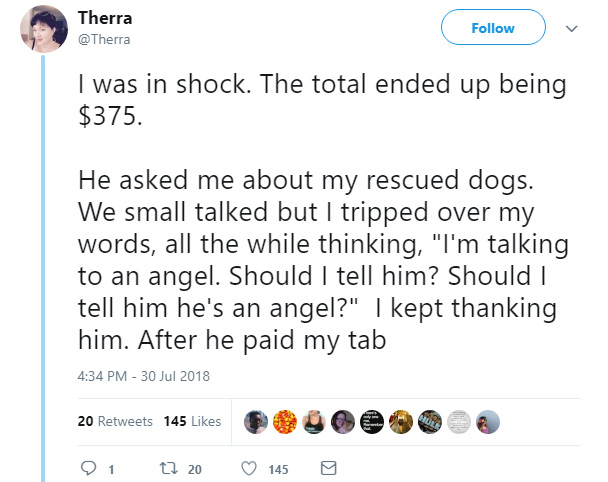Open the 4:34 PM - 30 Jul 2018 timestamp
This screenshot has height=482, width=608.
coord(143,376)
